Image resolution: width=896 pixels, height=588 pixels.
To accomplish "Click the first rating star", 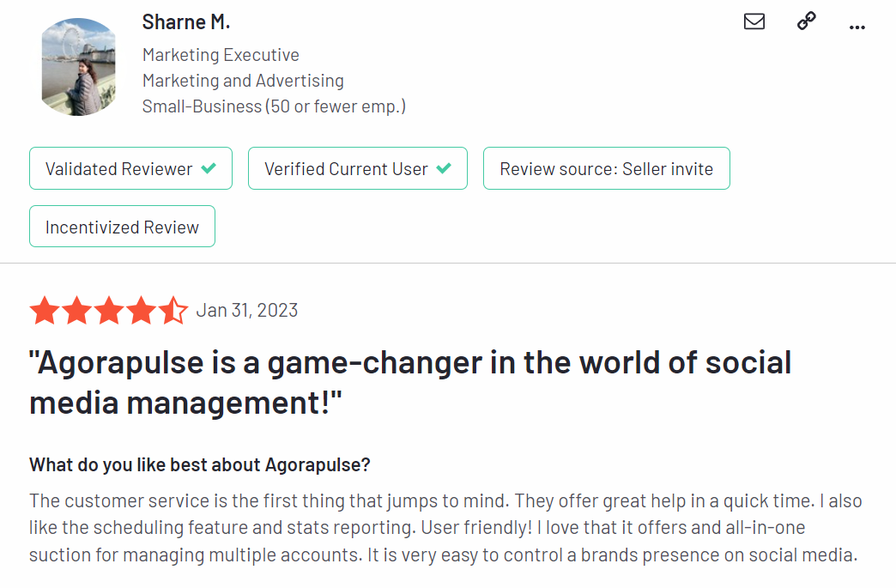I will [44, 311].
